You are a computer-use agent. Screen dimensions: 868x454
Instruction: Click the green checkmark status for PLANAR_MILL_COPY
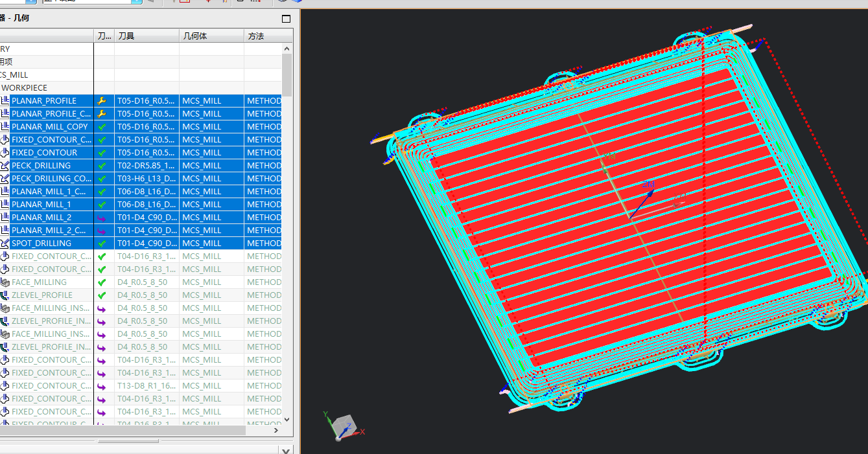pyautogui.click(x=101, y=127)
